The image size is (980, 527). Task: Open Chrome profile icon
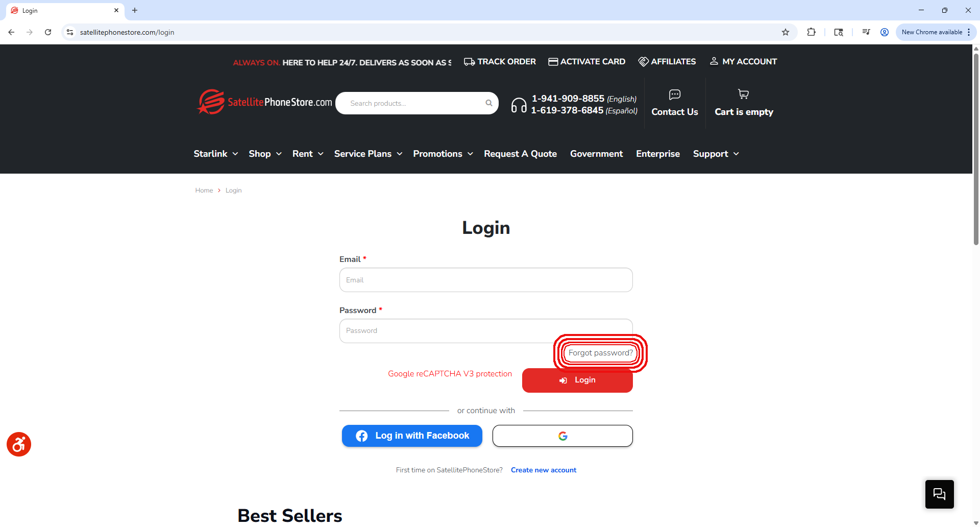click(x=885, y=32)
